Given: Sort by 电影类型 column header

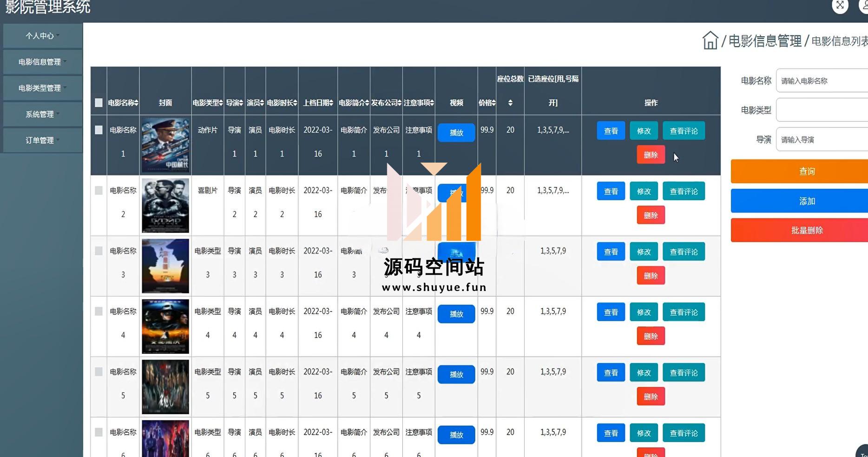Looking at the screenshot, I should click(208, 103).
